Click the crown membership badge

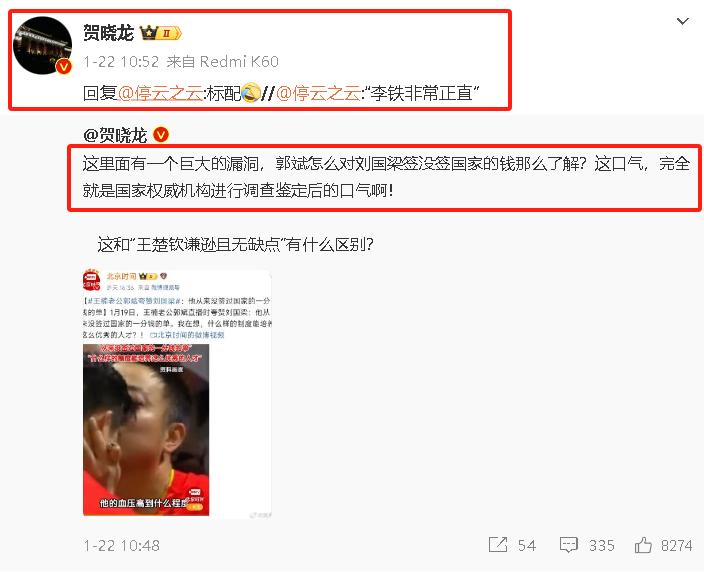click(x=161, y=33)
